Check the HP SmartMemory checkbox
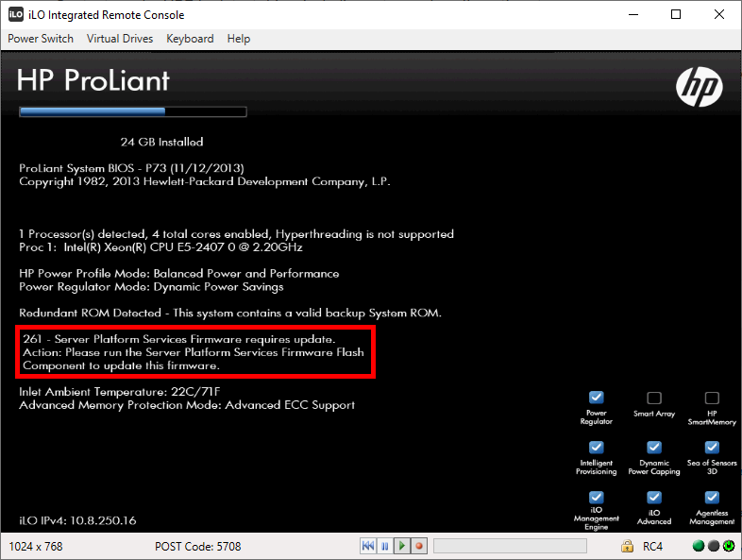Image resolution: width=742 pixels, height=560 pixels. [x=712, y=398]
